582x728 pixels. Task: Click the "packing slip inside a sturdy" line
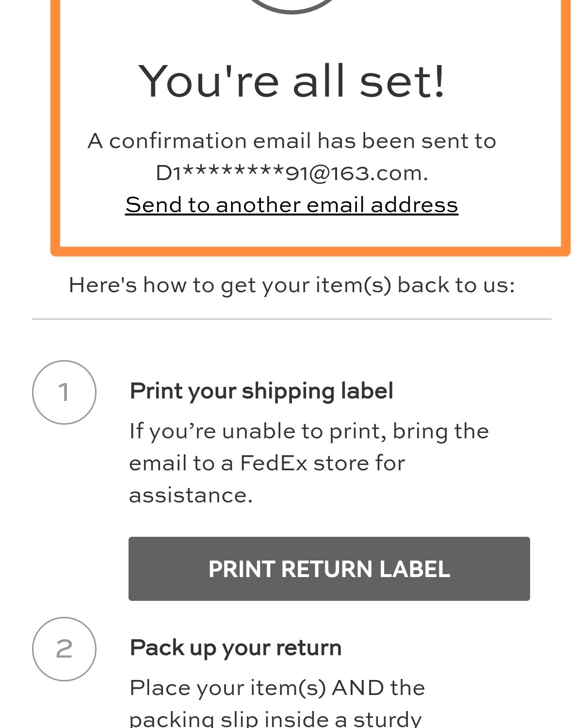[x=275, y=719]
